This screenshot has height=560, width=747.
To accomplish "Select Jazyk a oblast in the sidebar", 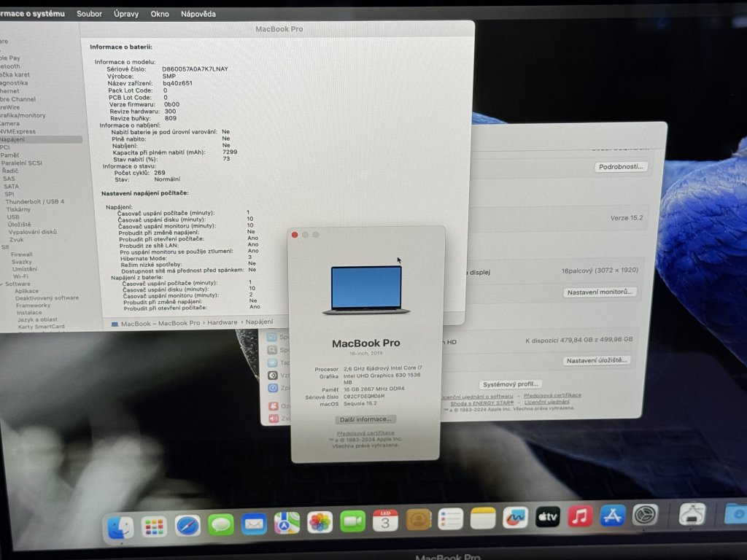I will point(38,319).
